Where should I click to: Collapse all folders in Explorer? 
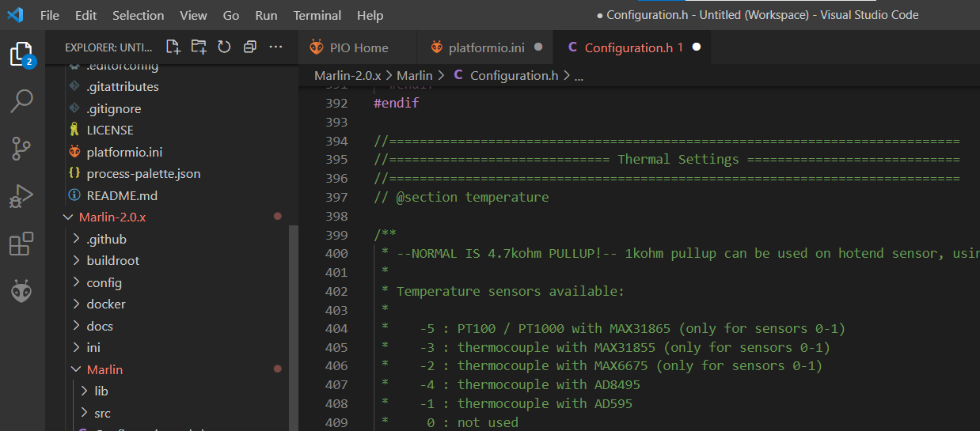250,47
